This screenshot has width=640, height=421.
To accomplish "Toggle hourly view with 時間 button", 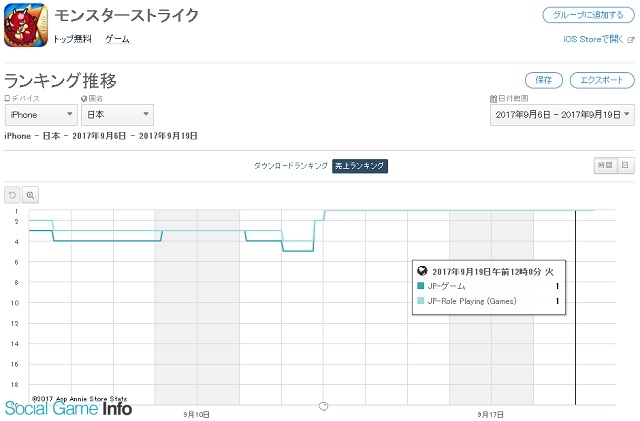I will tap(603, 165).
